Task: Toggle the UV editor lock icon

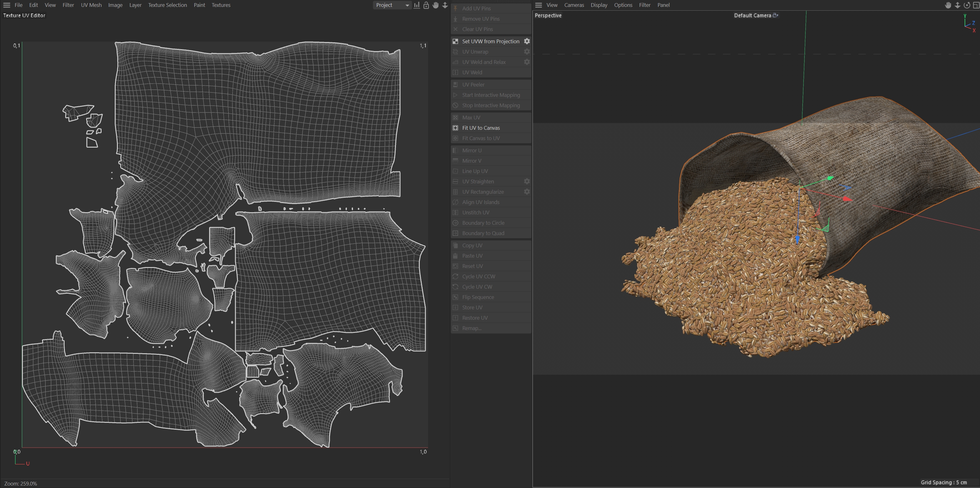Action: click(426, 5)
